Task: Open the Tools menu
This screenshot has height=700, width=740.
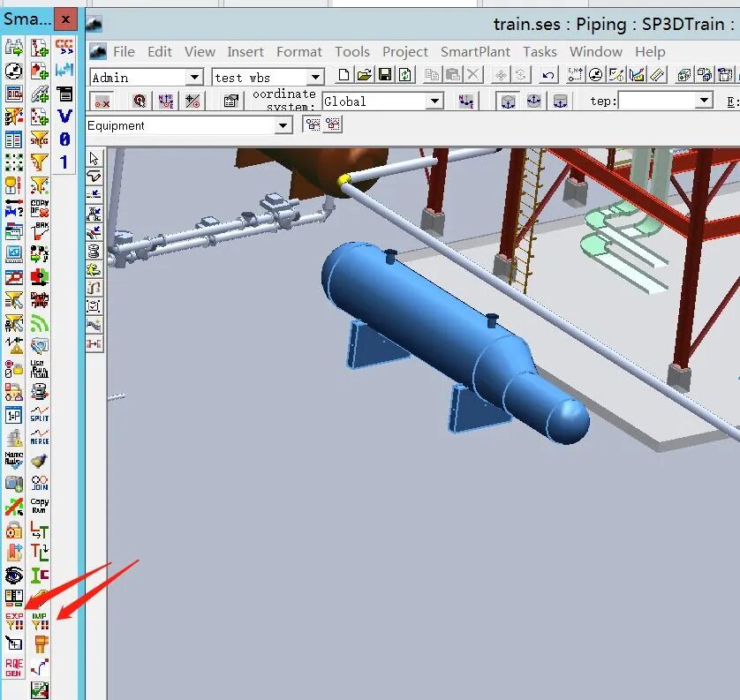Action: pyautogui.click(x=352, y=51)
